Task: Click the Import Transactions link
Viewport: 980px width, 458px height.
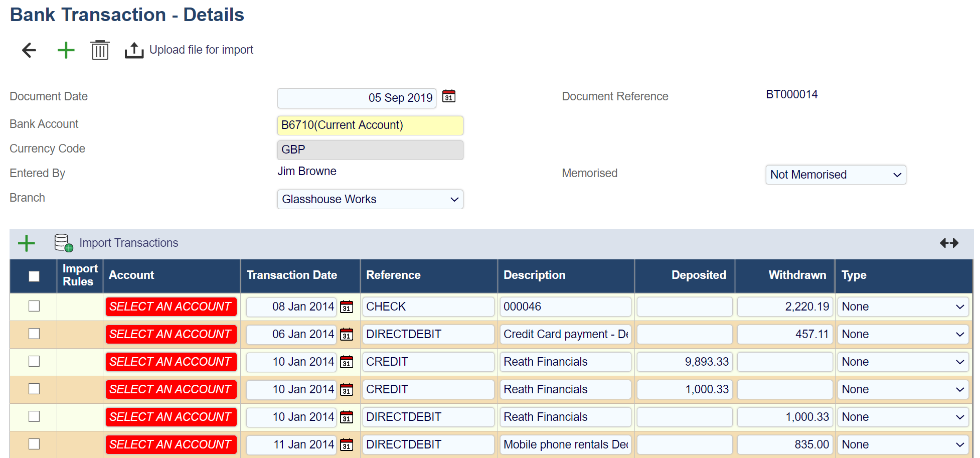Action: [x=128, y=243]
